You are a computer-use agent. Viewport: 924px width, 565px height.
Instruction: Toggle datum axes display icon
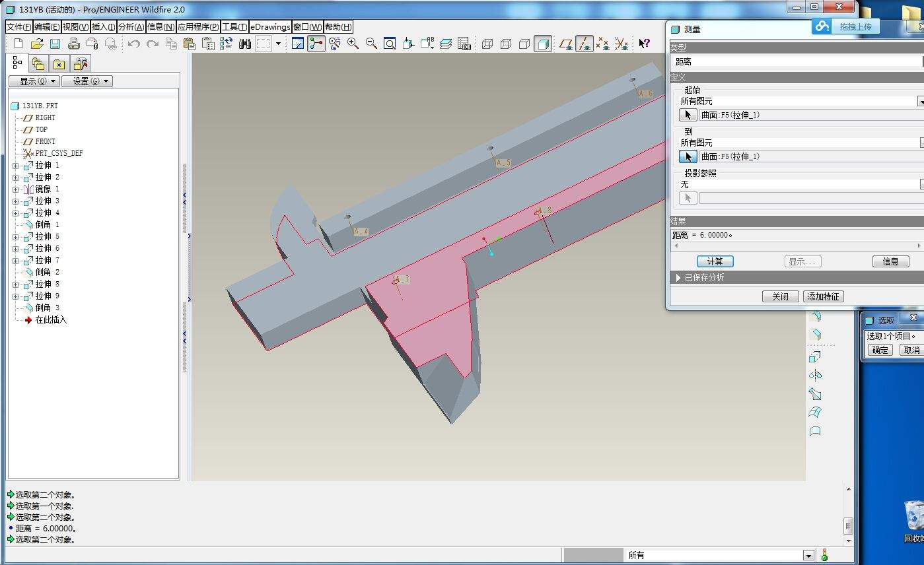585,44
